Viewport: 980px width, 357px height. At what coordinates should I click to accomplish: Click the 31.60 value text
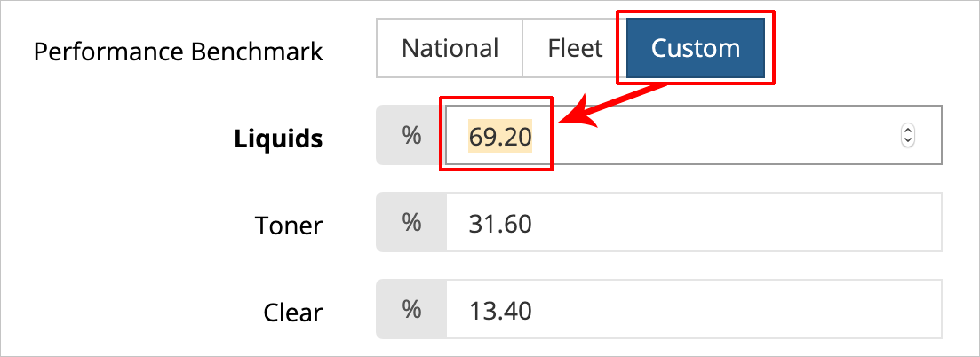(x=500, y=223)
